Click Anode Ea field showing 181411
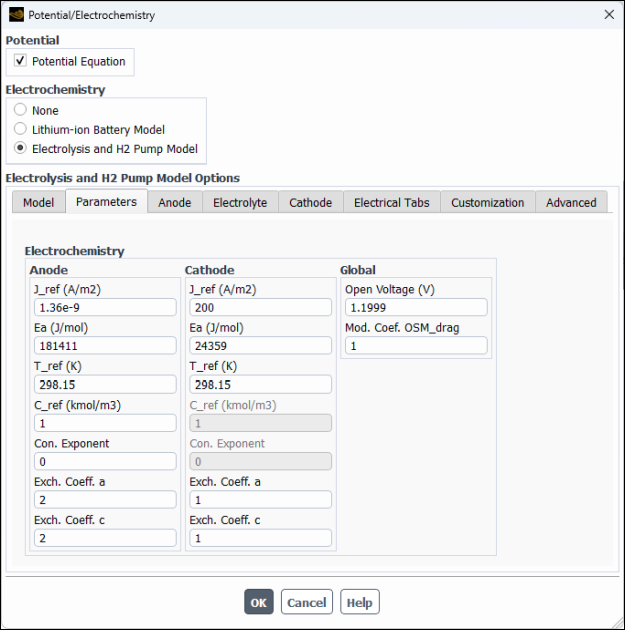Image resolution: width=625 pixels, height=630 pixels. (x=105, y=346)
